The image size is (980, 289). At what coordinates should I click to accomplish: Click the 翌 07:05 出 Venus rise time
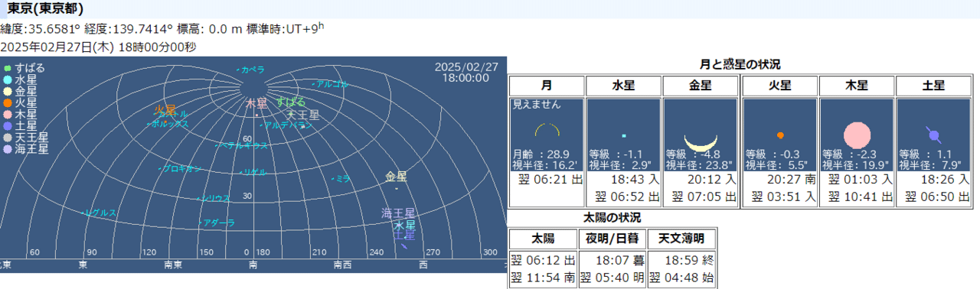pyautogui.click(x=704, y=196)
